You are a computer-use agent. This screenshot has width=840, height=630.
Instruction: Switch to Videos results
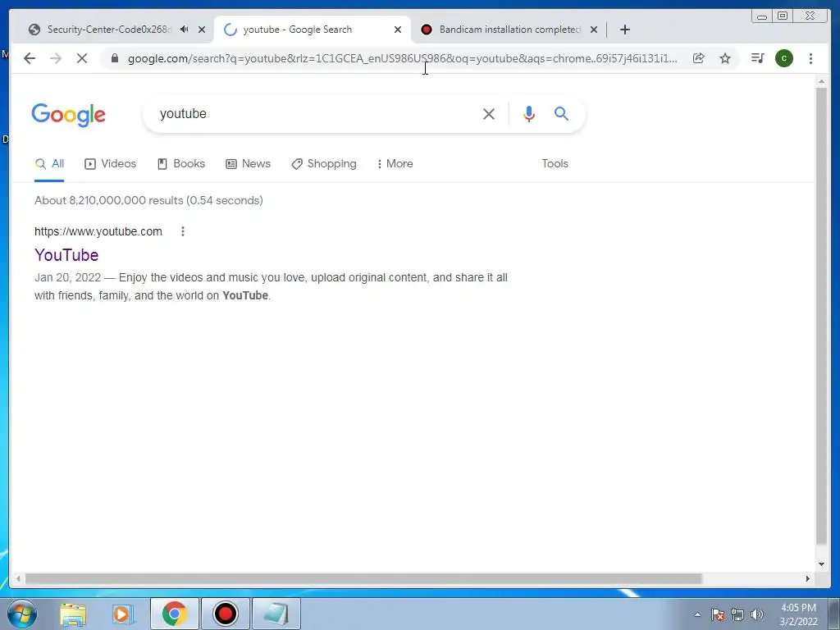pyautogui.click(x=111, y=164)
